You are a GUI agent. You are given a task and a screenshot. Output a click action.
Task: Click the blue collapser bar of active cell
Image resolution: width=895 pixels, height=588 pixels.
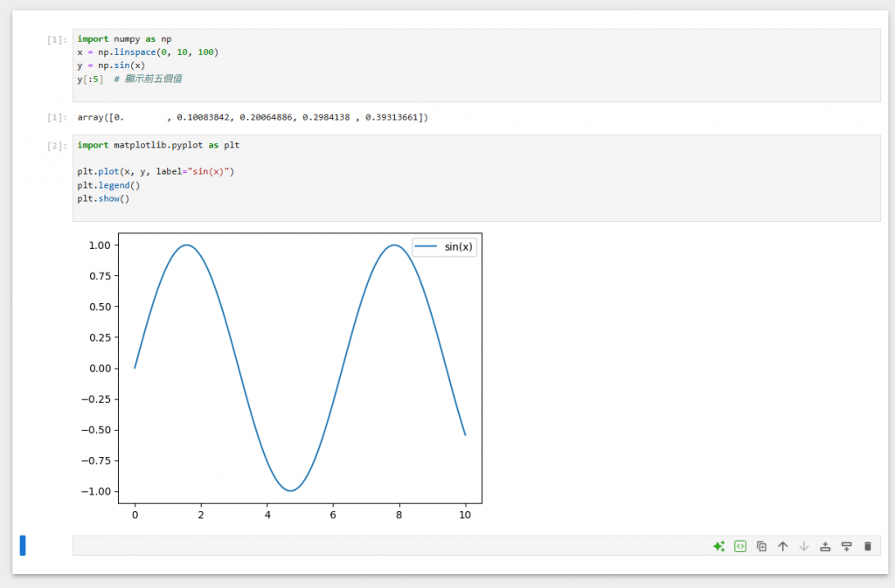[23, 545]
